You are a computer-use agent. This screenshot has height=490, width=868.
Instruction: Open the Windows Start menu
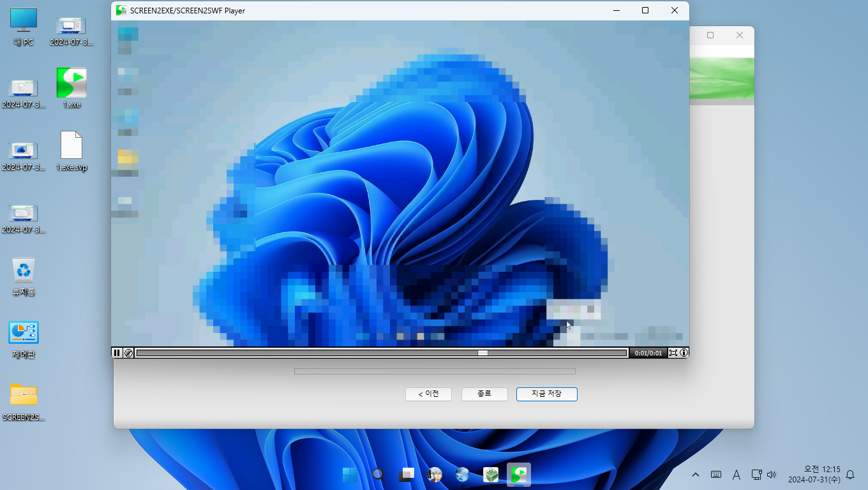point(350,474)
